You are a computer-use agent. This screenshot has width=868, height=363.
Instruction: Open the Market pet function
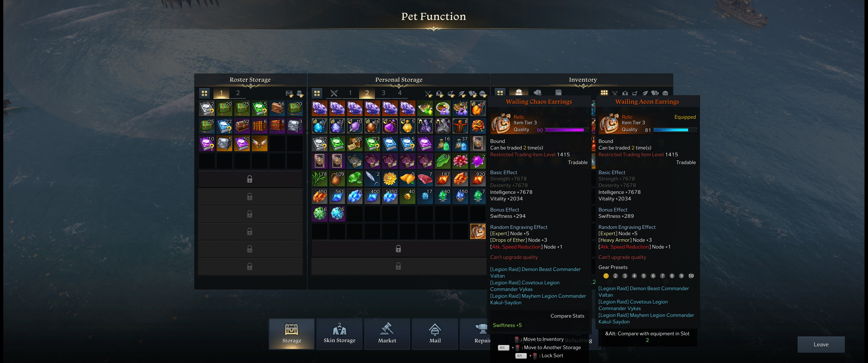click(387, 334)
